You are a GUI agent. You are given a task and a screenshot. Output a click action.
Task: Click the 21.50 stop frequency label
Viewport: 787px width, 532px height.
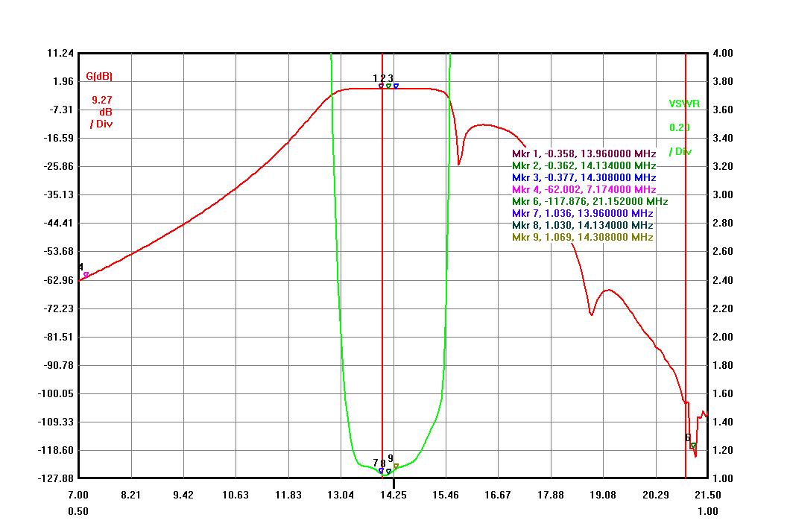point(707,495)
